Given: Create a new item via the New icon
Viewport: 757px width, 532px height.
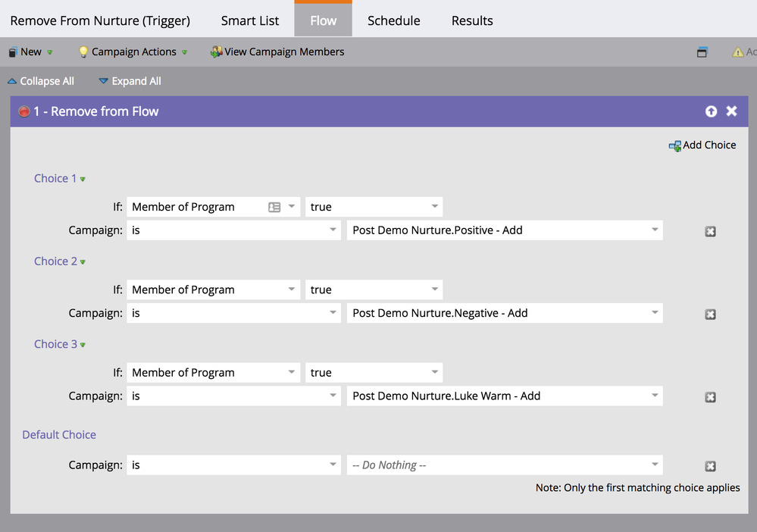Looking at the screenshot, I should (11, 52).
